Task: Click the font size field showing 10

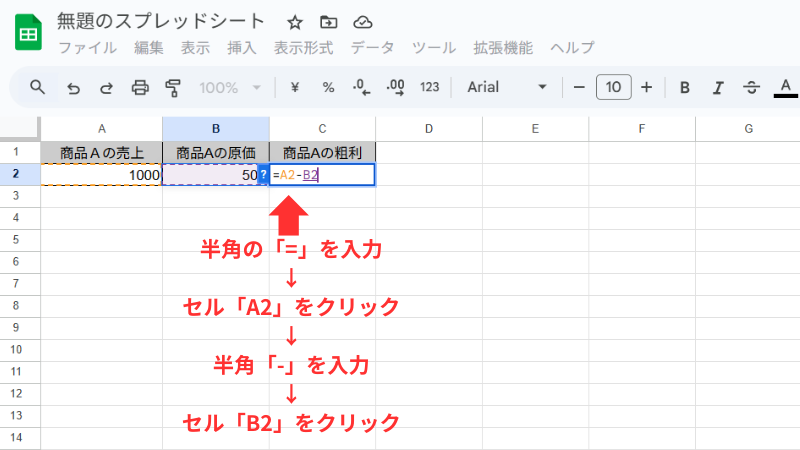Action: (613, 87)
